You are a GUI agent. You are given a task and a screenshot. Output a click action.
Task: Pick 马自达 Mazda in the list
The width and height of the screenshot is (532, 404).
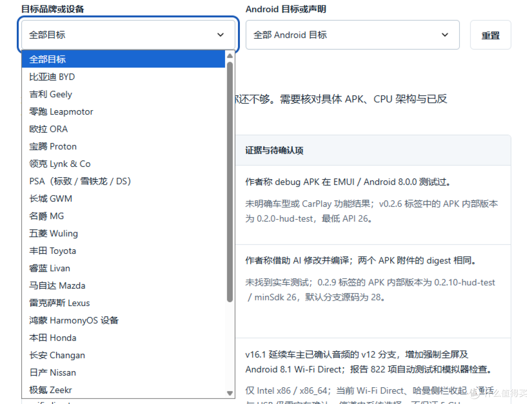124,286
